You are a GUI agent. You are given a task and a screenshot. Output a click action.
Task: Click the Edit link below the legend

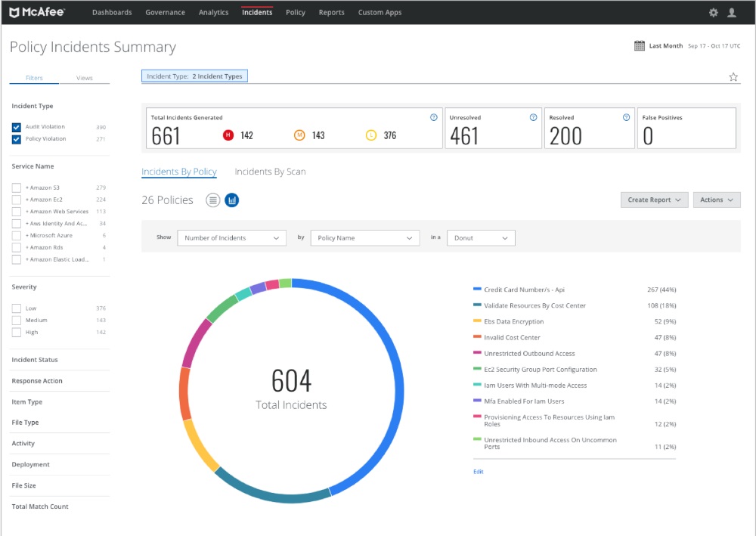[478, 471]
